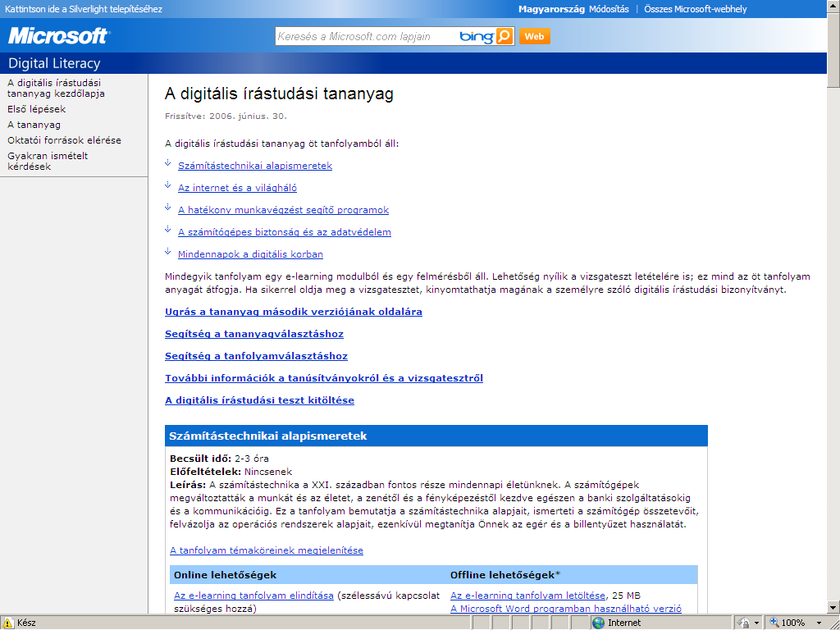Jump to Számítástechnikai alapismeretek link
840x630 pixels.
coord(255,166)
